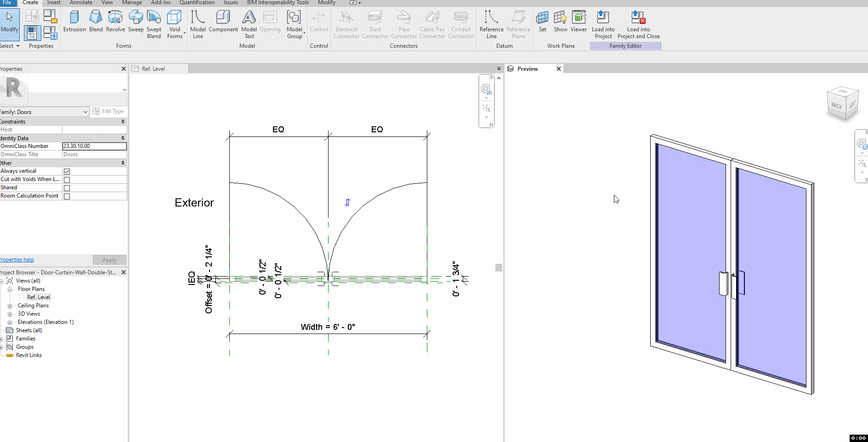Screen dimensions: 868x442
Task: Enable the Shared checkbox
Action: pos(67,188)
